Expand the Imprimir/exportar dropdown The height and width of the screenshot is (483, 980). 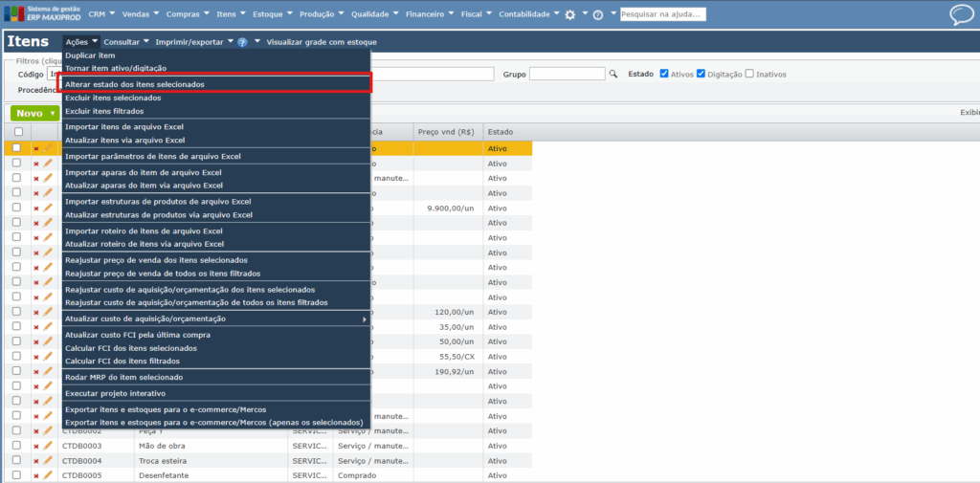pos(193,42)
